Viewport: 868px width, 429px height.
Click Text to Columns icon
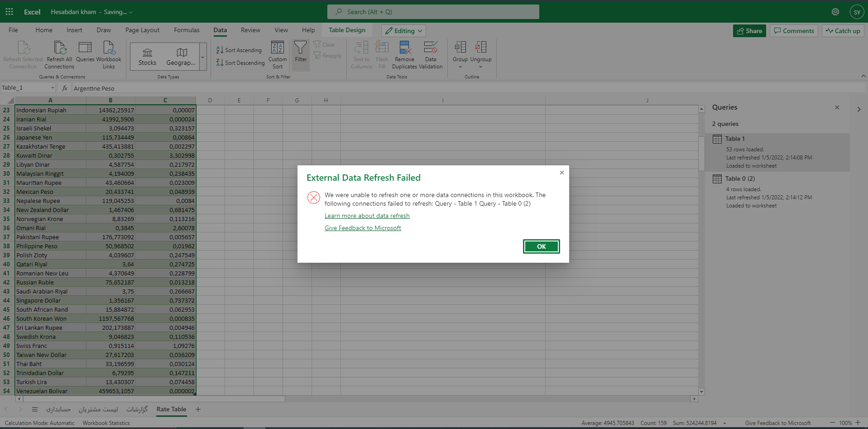(x=361, y=48)
